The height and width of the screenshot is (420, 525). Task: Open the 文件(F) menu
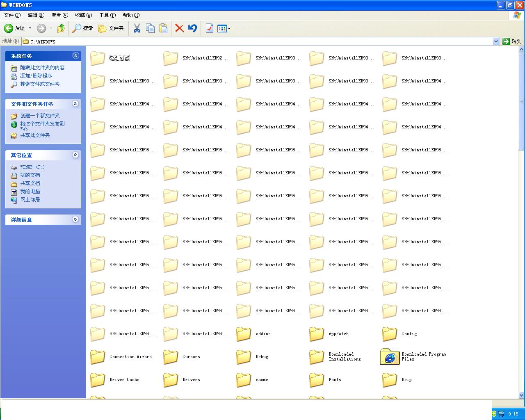tap(12, 15)
